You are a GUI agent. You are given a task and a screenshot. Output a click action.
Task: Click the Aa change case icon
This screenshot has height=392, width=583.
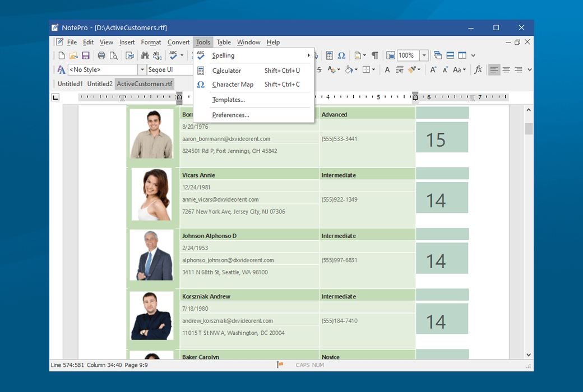point(457,70)
